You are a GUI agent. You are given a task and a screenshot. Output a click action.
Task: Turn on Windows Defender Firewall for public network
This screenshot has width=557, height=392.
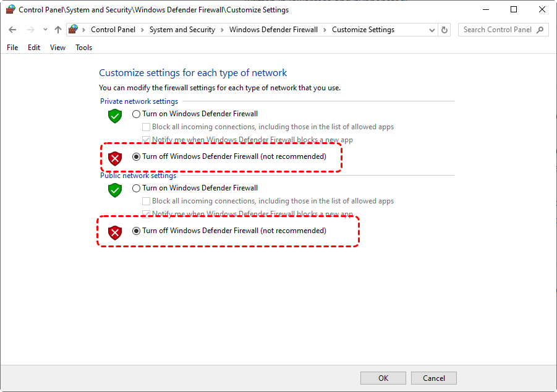[137, 188]
